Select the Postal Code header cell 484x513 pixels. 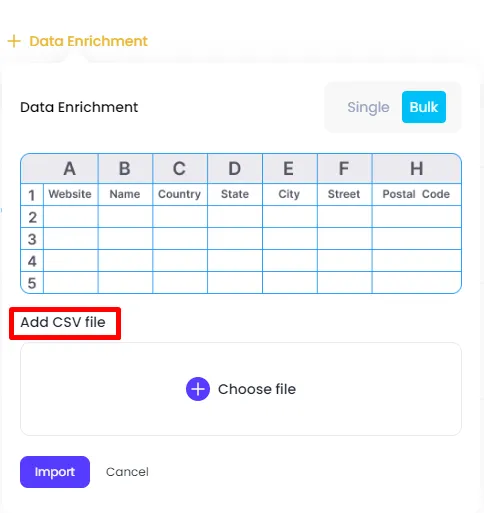(x=416, y=194)
